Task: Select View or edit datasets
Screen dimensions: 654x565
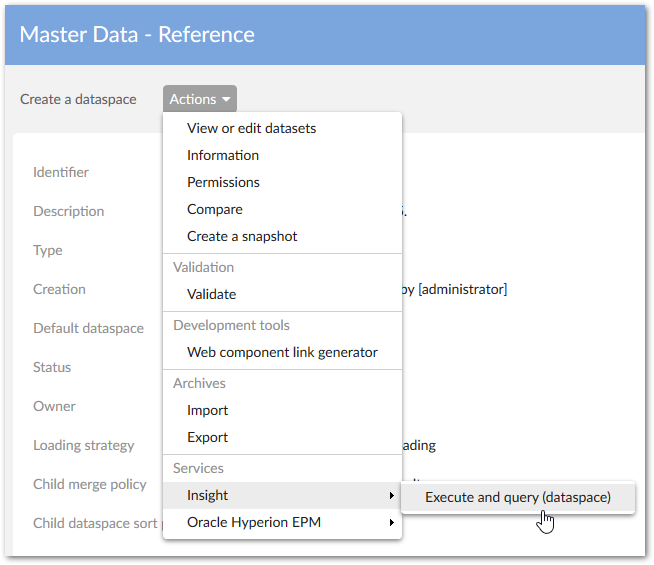Action: coord(251,128)
